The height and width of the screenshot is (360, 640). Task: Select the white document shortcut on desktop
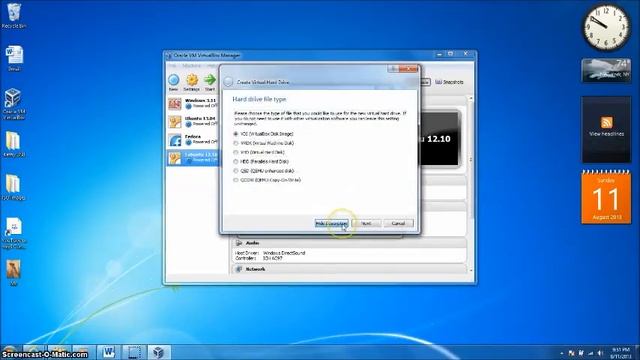13,233
